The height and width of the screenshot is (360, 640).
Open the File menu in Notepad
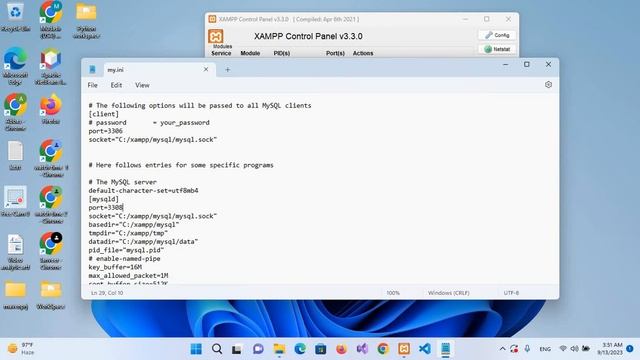92,85
